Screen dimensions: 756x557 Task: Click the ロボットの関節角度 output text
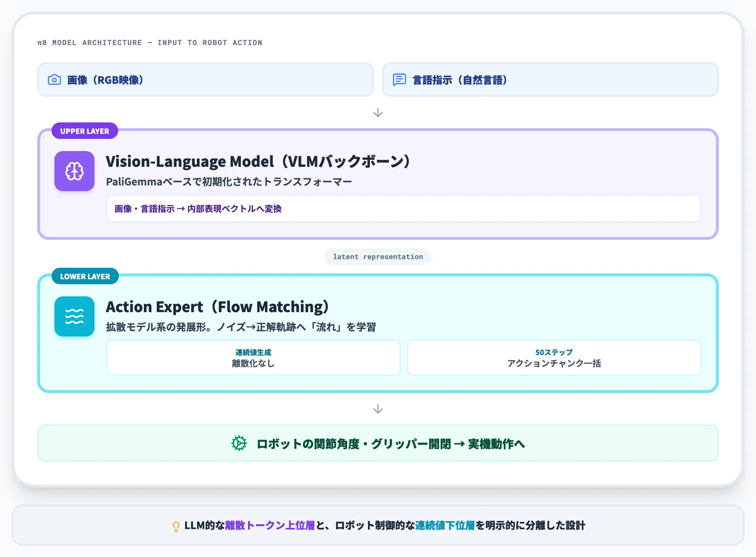391,444
